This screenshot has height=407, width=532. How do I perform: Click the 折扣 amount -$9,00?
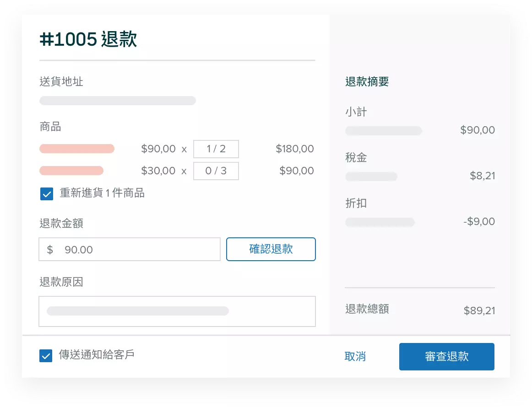coord(479,222)
